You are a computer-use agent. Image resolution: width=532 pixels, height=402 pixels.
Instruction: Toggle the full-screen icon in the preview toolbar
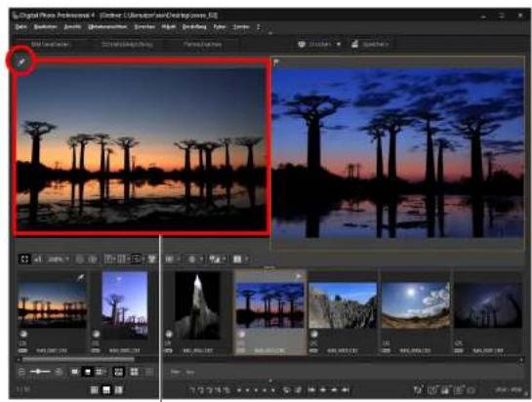tap(24, 260)
